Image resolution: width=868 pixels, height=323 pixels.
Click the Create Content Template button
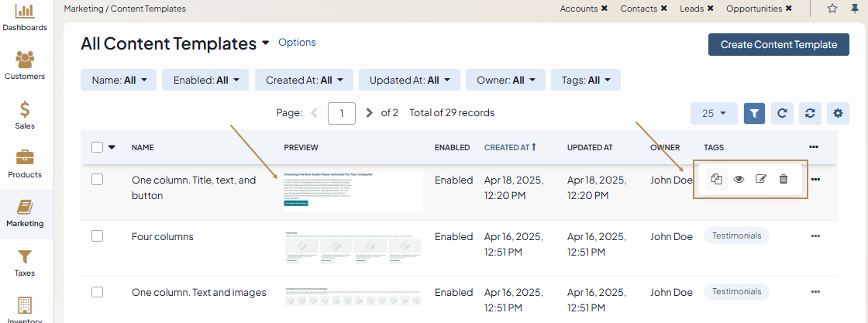pyautogui.click(x=778, y=45)
